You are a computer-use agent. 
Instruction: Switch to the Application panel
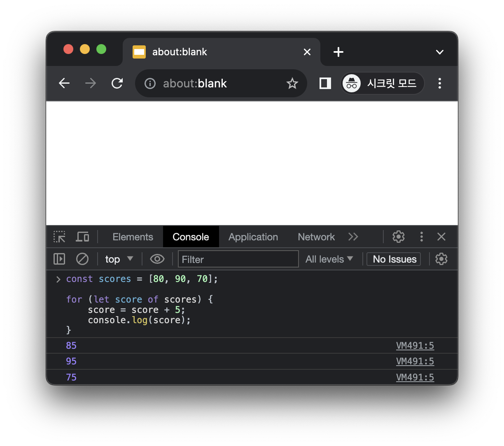(x=253, y=237)
